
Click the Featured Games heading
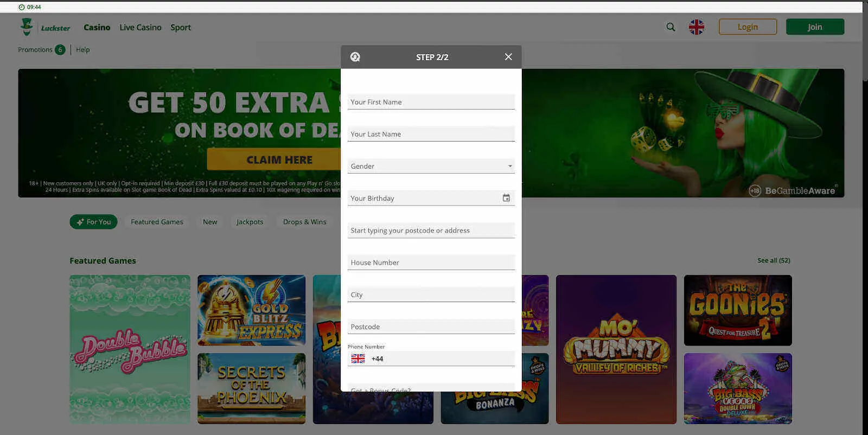[103, 260]
